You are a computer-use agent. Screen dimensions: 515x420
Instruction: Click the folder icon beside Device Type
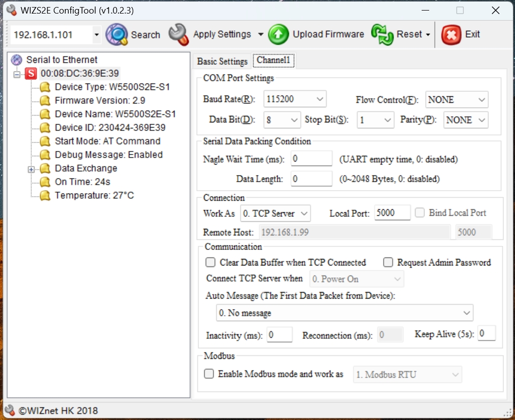(x=45, y=87)
